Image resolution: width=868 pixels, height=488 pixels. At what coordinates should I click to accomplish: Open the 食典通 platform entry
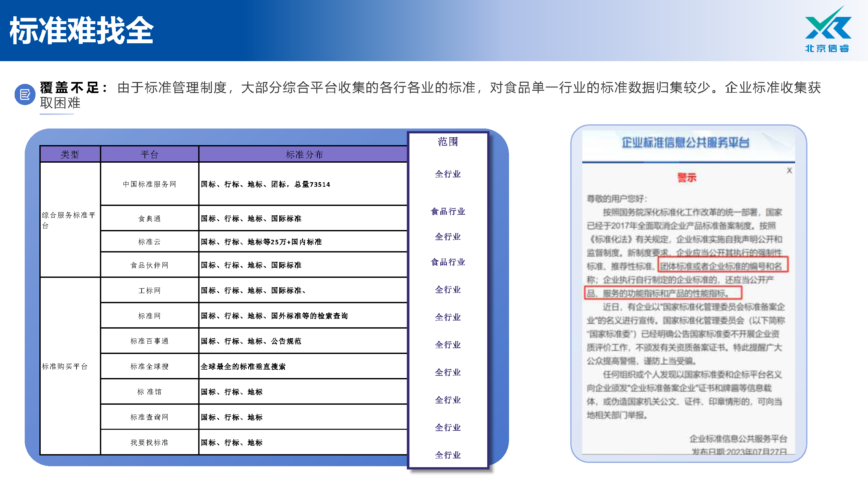(149, 219)
